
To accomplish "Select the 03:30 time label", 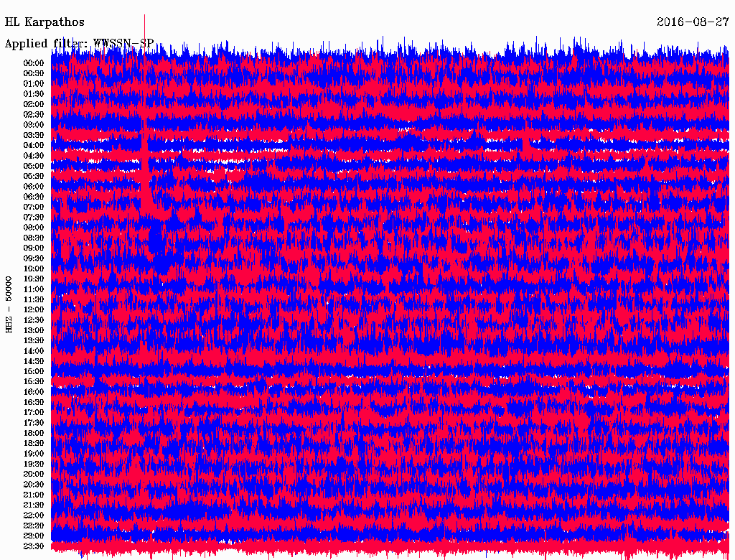I will tap(34, 135).
